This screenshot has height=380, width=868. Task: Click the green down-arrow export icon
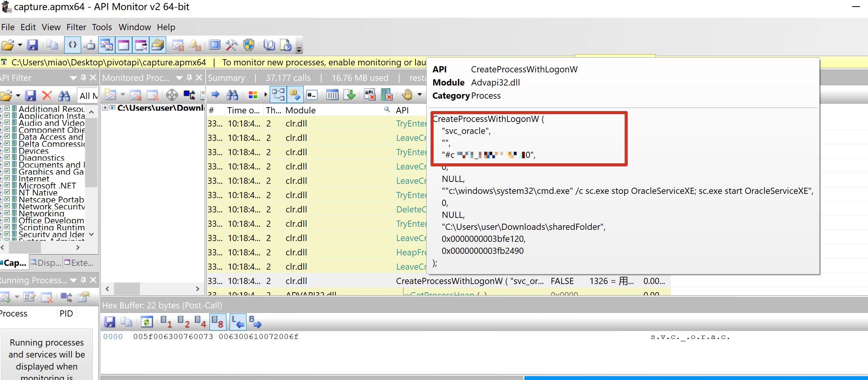(x=350, y=94)
